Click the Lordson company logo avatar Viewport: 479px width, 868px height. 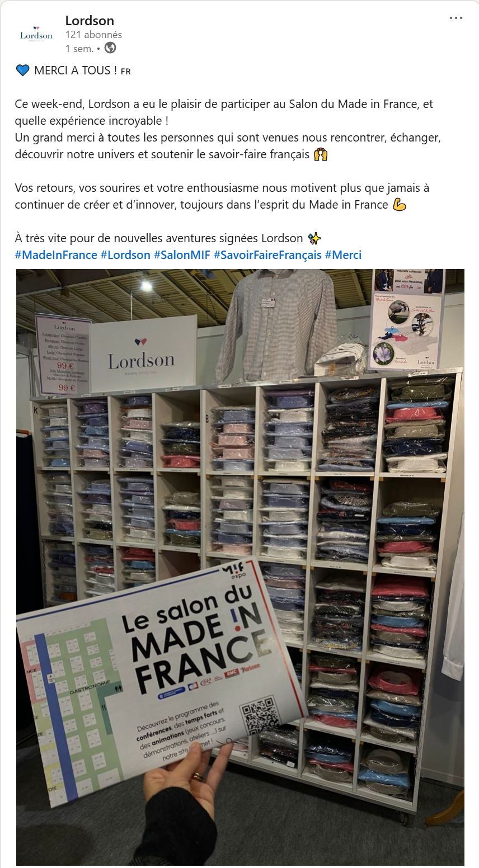click(x=36, y=35)
